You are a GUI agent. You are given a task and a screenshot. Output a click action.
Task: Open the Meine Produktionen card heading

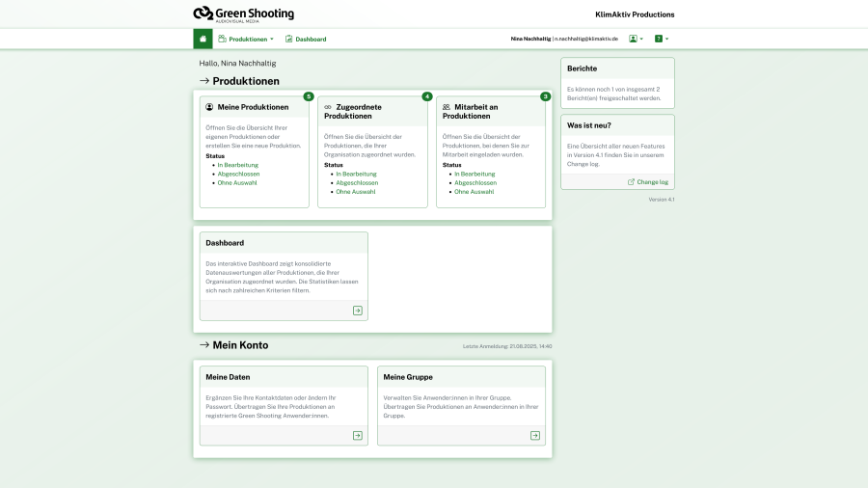click(x=253, y=107)
